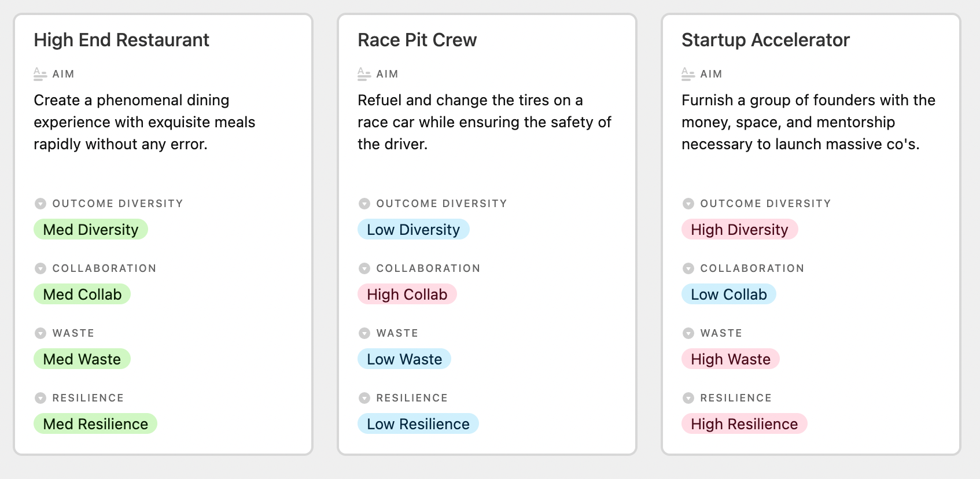
Task: Open the High End Restaurant card title
Action: 121,40
